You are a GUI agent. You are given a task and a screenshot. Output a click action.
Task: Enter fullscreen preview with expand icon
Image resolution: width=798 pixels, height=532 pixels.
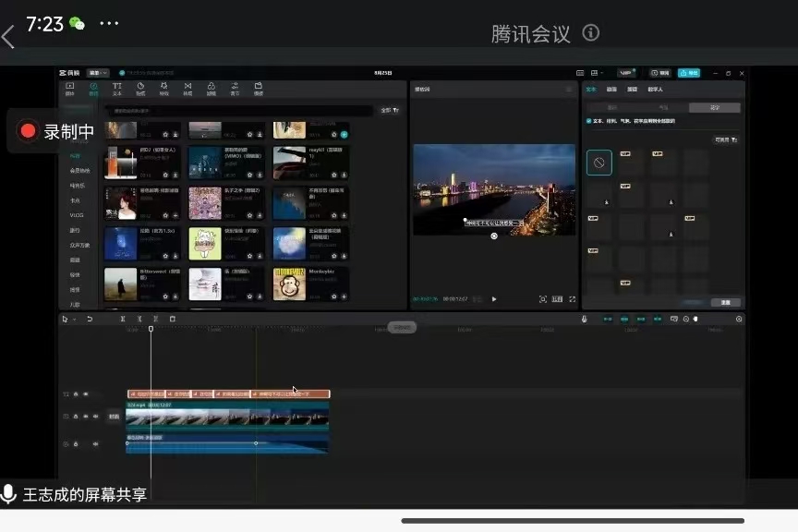point(573,299)
